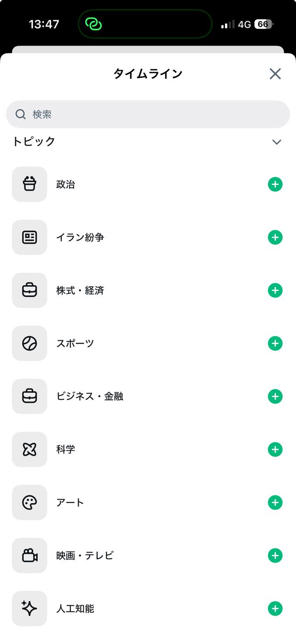The width and height of the screenshot is (296, 644).
Task: Click the palette icon for アート
Action: (x=29, y=502)
